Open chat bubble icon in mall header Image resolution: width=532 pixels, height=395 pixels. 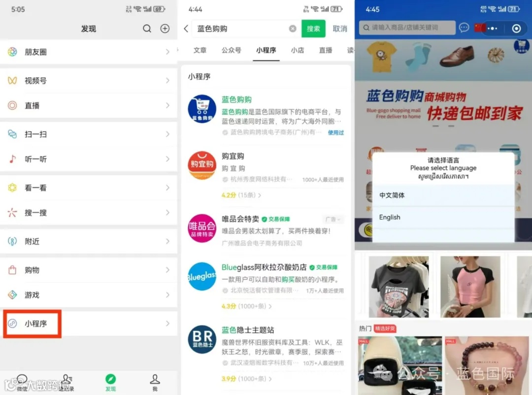tap(464, 28)
